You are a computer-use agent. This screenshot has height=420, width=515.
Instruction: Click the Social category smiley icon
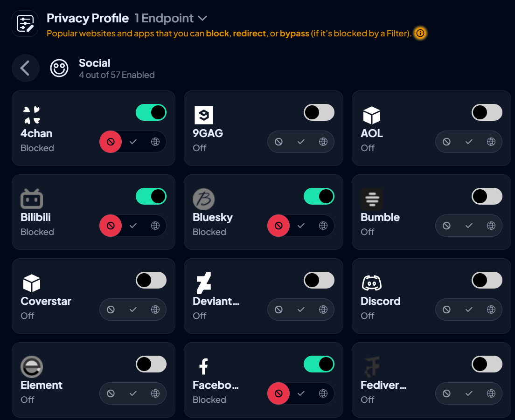(59, 68)
